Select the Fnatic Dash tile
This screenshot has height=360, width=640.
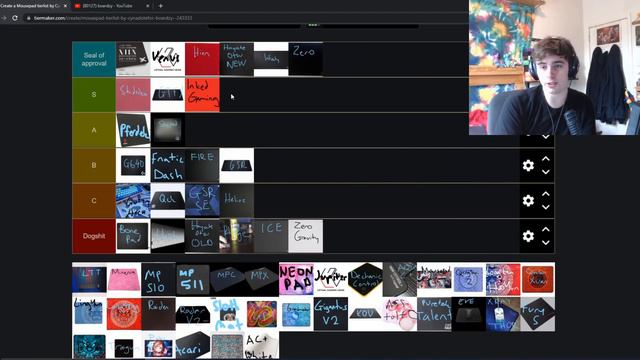point(168,165)
